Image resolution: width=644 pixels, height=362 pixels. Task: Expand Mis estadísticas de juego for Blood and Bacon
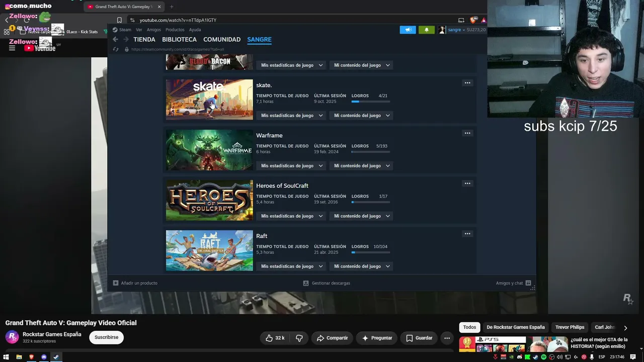pyautogui.click(x=292, y=65)
